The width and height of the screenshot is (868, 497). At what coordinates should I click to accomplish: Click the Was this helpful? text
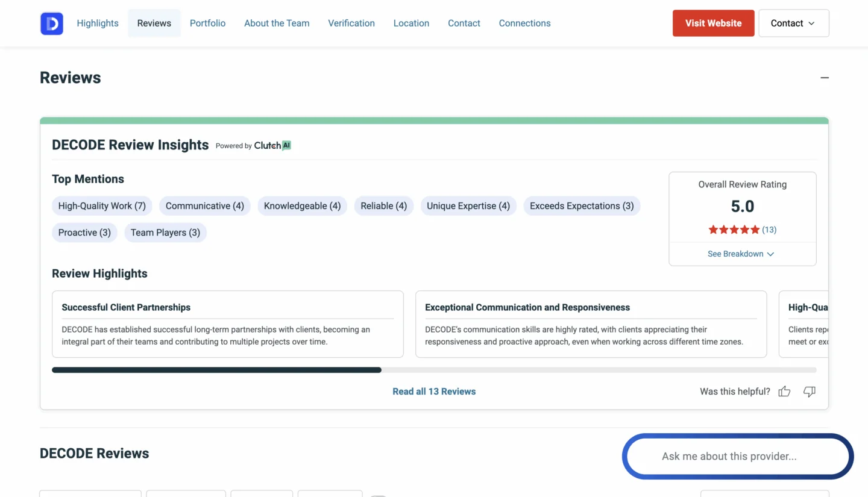click(735, 392)
